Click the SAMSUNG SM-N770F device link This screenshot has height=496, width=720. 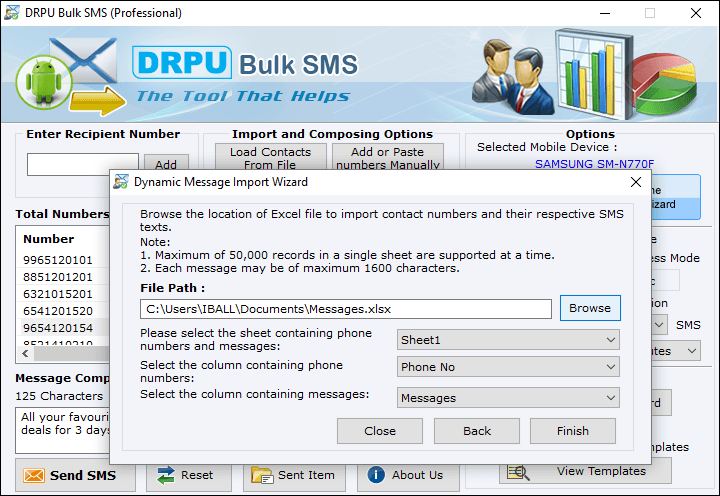(594, 163)
